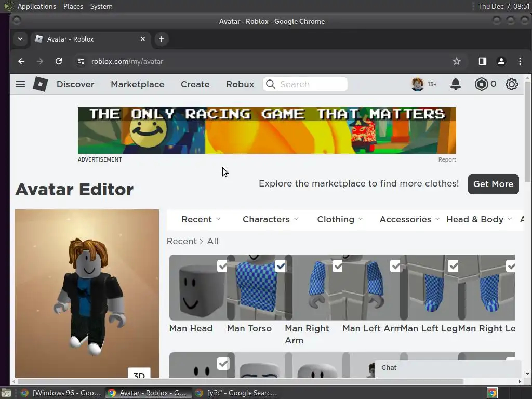Image resolution: width=532 pixels, height=399 pixels.
Task: Open the Robux page
Action: (240, 84)
